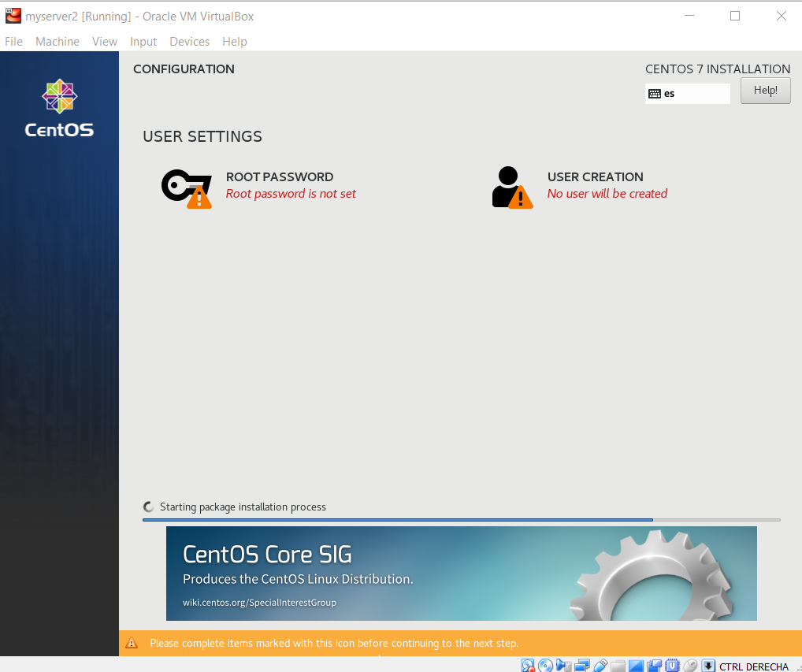Click the audio status icon
The height and width of the screenshot is (672, 802).
coord(563,666)
